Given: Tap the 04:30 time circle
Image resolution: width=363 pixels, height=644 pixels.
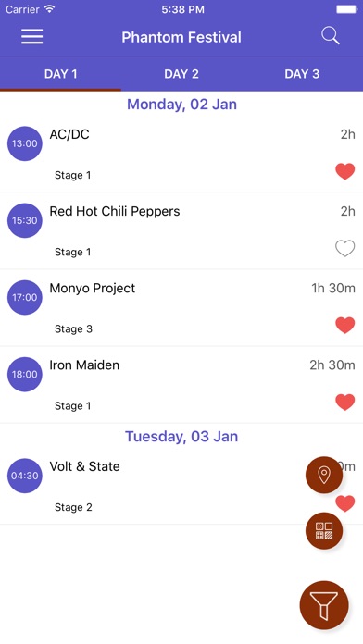Looking at the screenshot, I should point(25,476).
